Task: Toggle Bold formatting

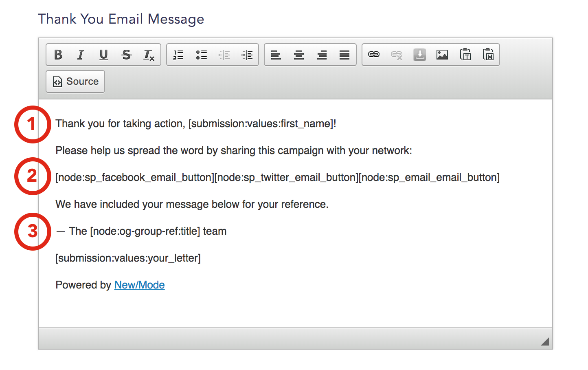Action: (x=58, y=55)
